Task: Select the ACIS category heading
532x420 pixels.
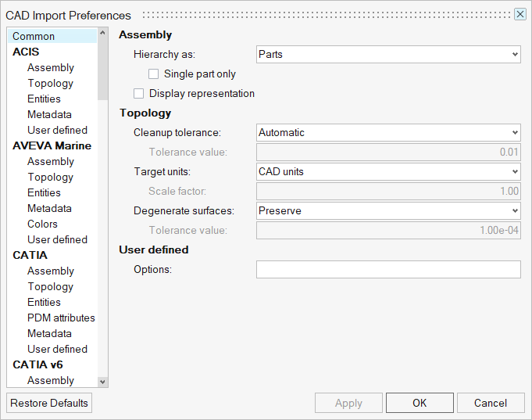Action: tap(26, 52)
